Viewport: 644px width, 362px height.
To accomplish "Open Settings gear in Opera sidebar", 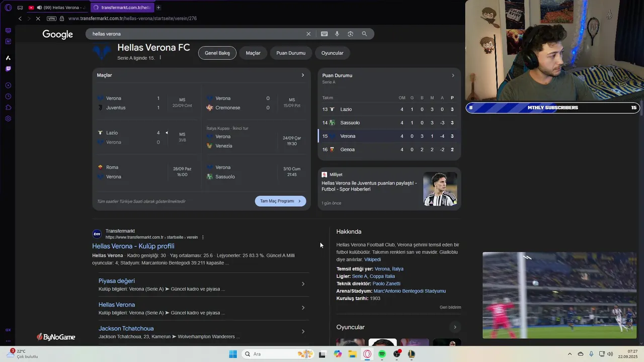I will (8, 119).
